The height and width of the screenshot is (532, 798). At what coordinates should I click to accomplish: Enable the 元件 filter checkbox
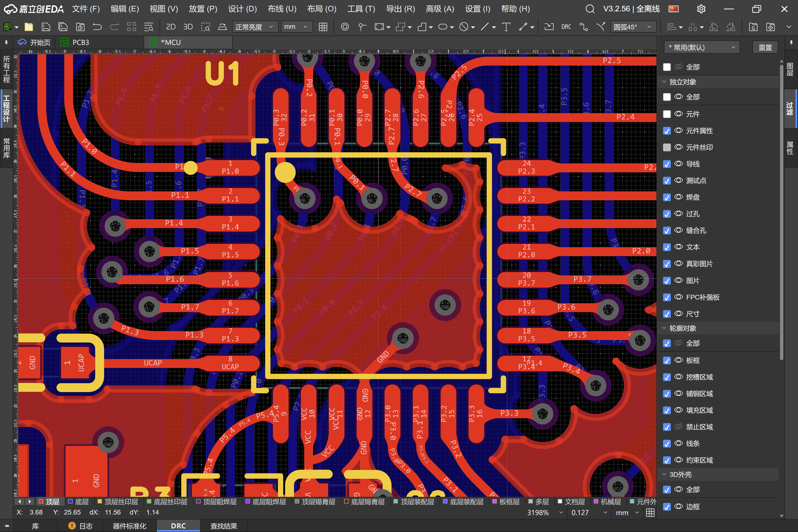click(667, 114)
